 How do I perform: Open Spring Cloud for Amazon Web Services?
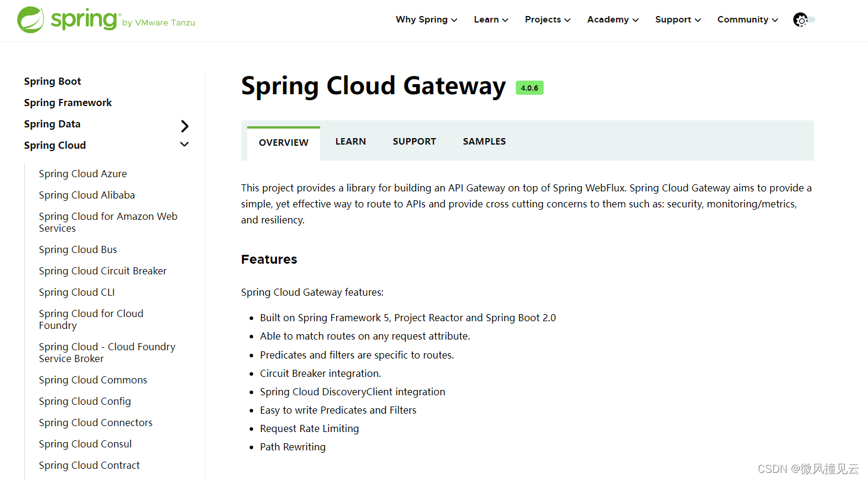point(108,222)
